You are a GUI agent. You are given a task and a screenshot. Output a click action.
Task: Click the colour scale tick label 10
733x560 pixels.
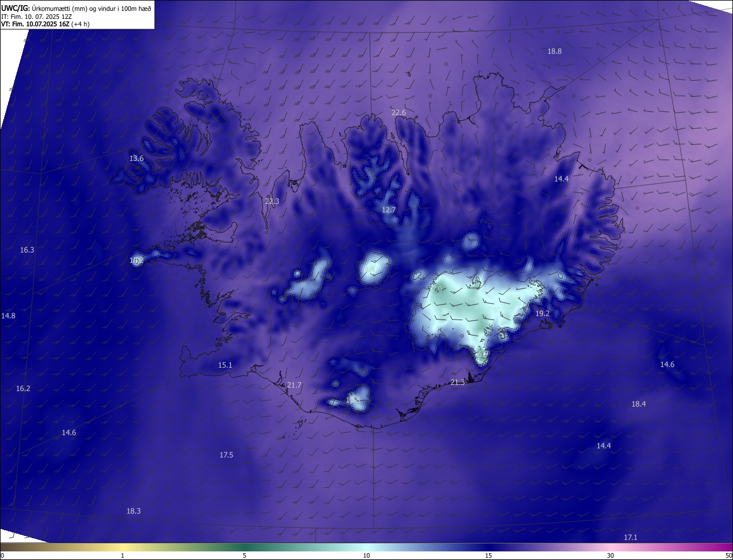[366, 555]
